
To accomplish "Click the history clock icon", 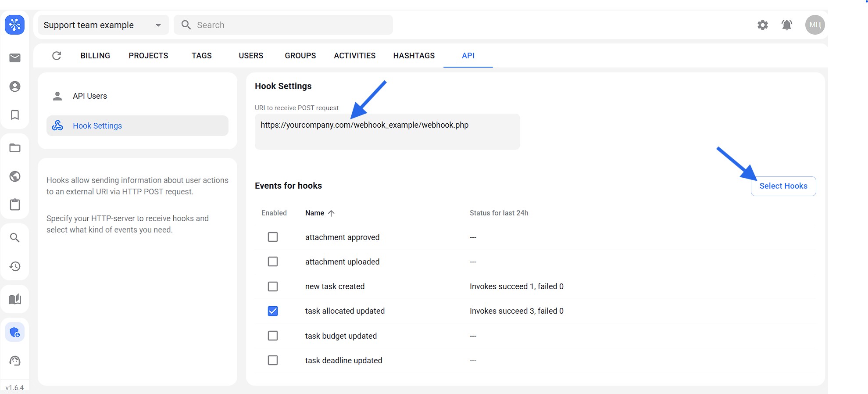I will (x=15, y=266).
